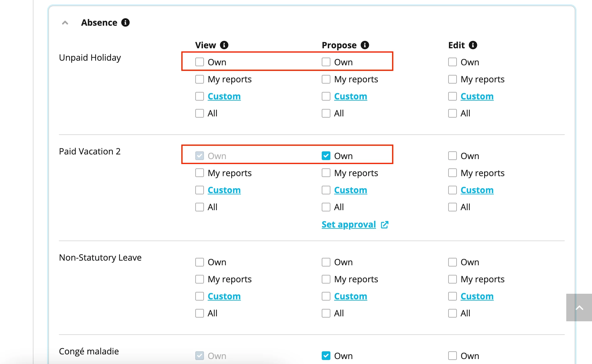
Task: Uncheck Propose Own for Paid Vacation 2
Action: click(x=326, y=156)
